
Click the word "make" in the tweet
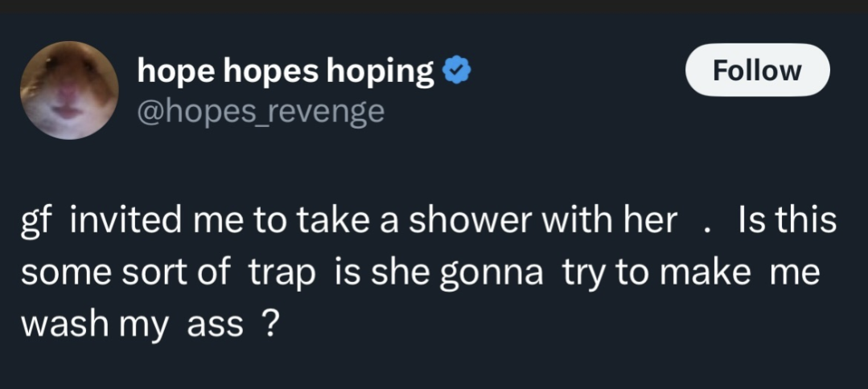(x=706, y=272)
